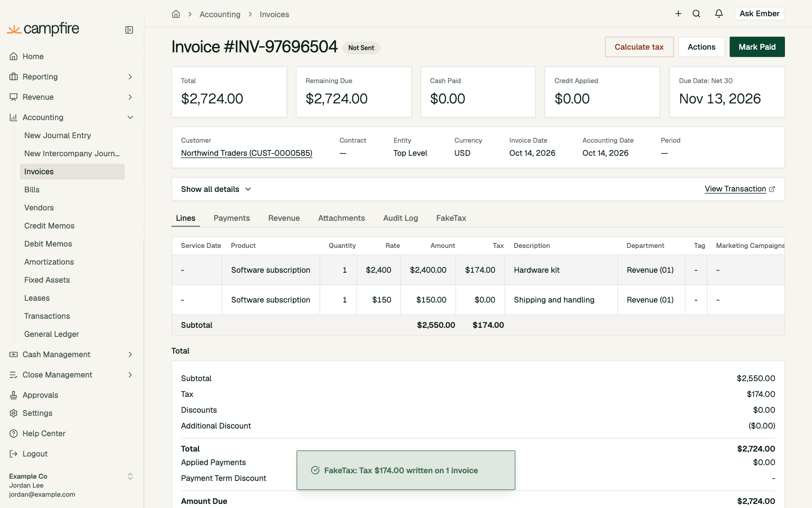The width and height of the screenshot is (812, 508).
Task: Expand the Revenue menu chevron
Action: click(x=130, y=97)
